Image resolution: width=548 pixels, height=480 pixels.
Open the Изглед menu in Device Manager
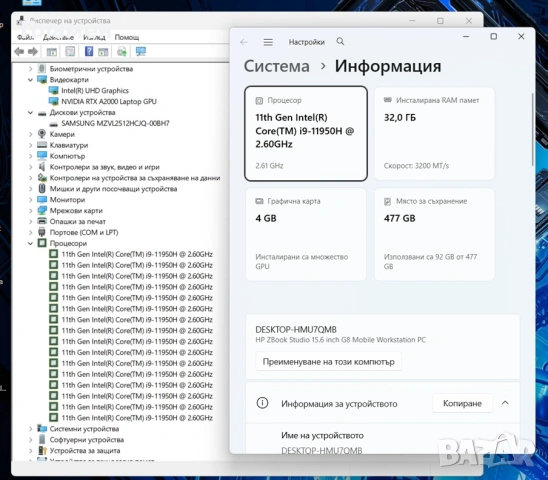click(94, 37)
